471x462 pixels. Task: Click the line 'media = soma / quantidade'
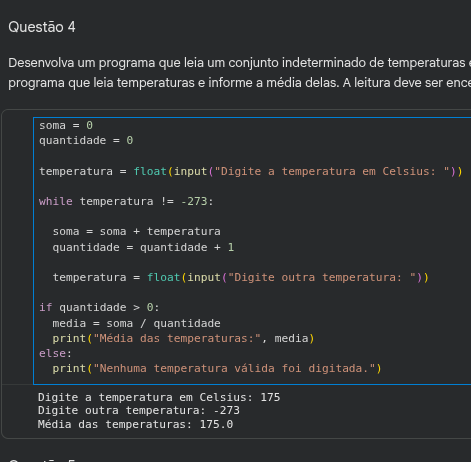(136, 323)
